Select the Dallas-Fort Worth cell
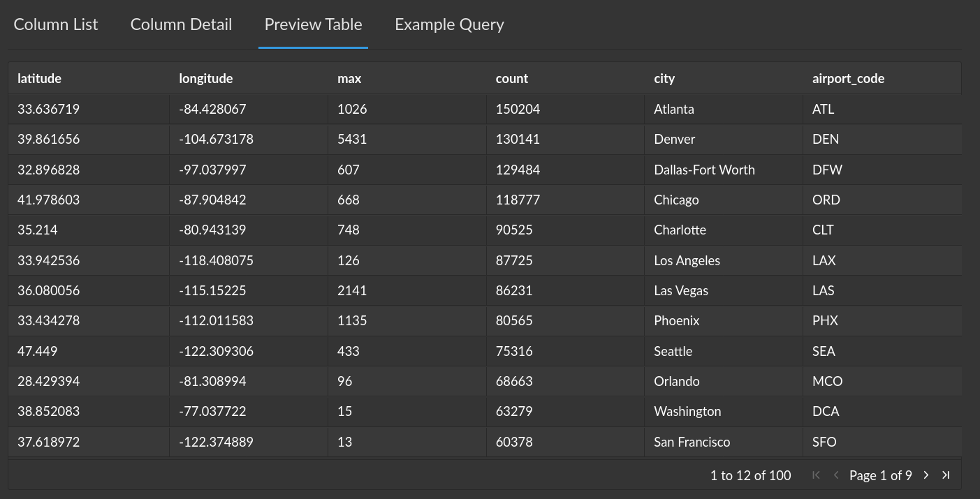The height and width of the screenshot is (499, 980). (x=704, y=170)
